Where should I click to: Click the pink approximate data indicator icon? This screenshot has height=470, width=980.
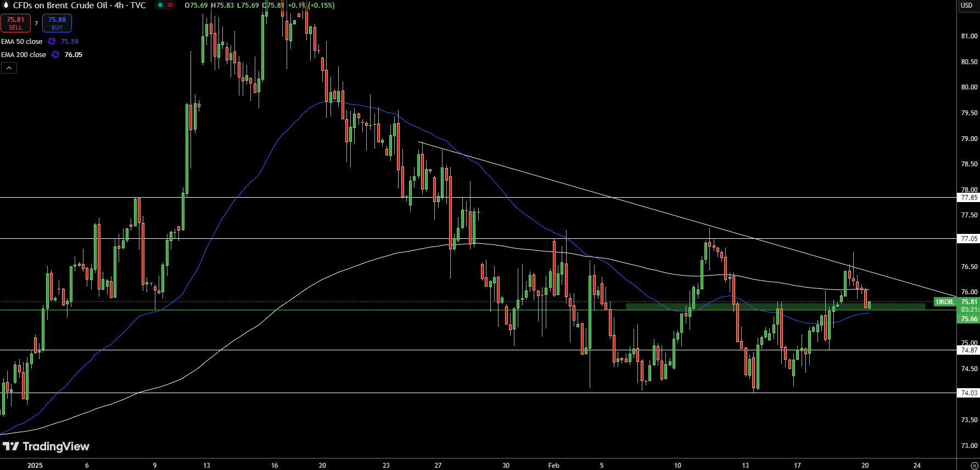pos(170,5)
